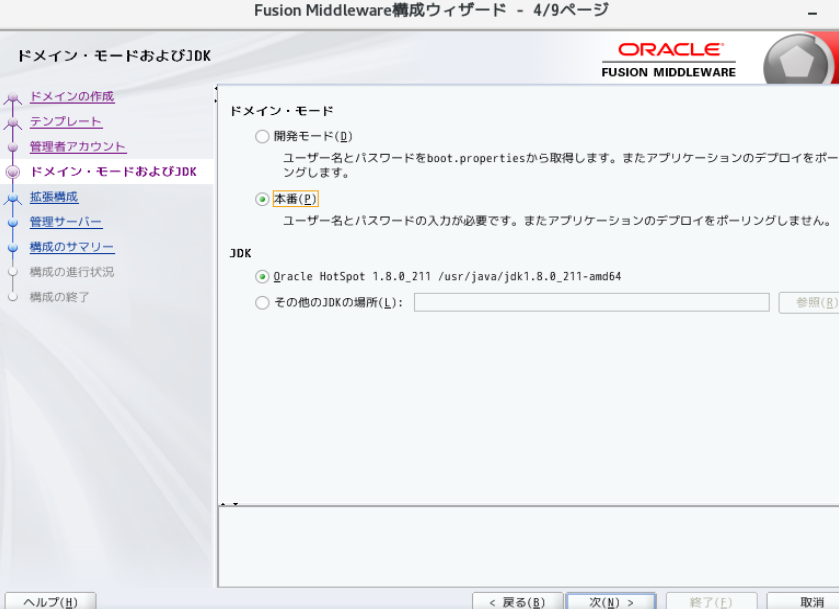The height and width of the screenshot is (609, 839).
Task: Click step marker icon beside 管理者アカウント
Action: tap(13, 147)
